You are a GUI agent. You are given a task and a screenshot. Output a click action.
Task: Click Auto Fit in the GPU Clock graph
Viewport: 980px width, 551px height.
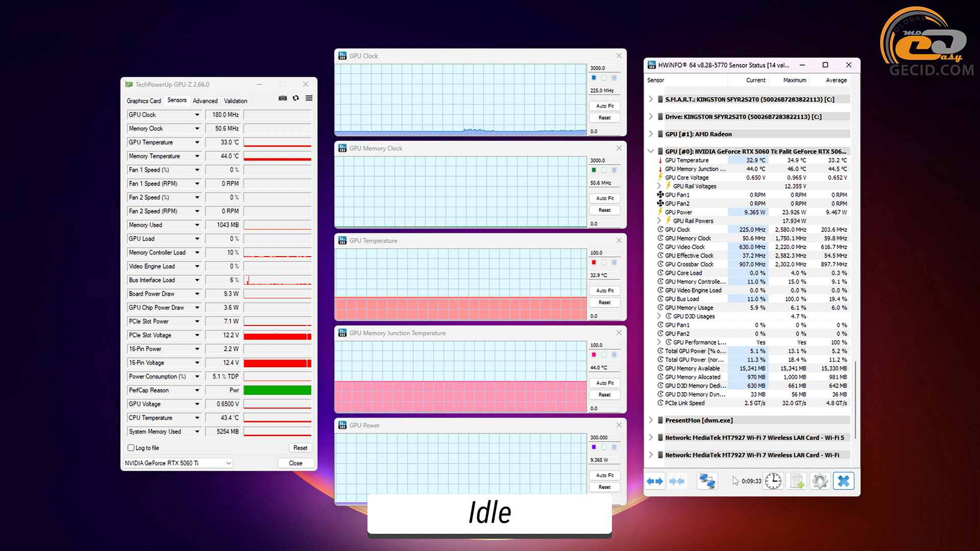pyautogui.click(x=605, y=106)
